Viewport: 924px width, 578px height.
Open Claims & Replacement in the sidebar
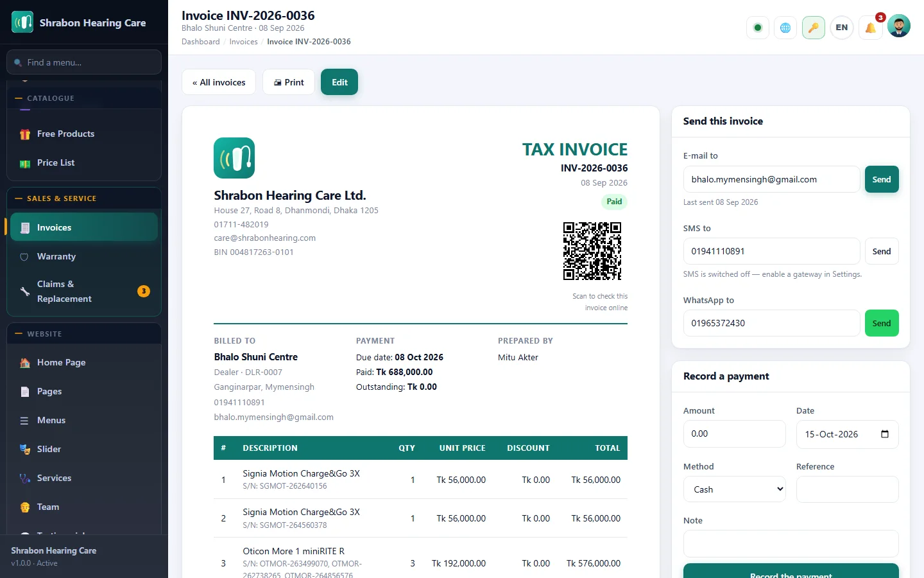(84, 291)
